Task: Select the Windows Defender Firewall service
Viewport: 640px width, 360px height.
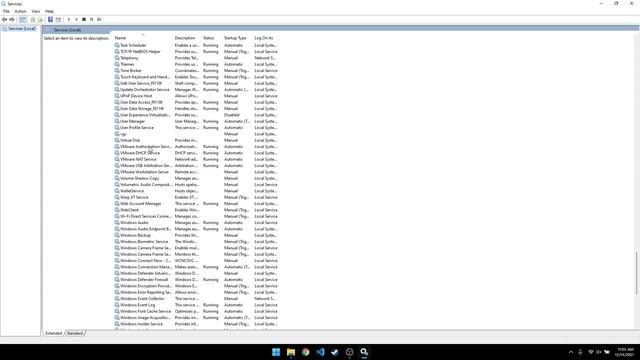Action: [196, 280]
